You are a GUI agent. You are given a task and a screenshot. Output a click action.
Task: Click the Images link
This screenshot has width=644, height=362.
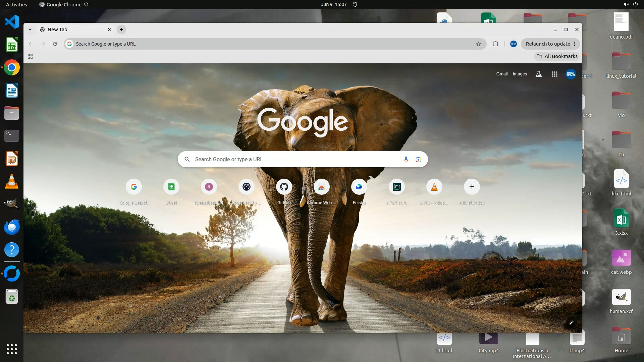point(520,74)
